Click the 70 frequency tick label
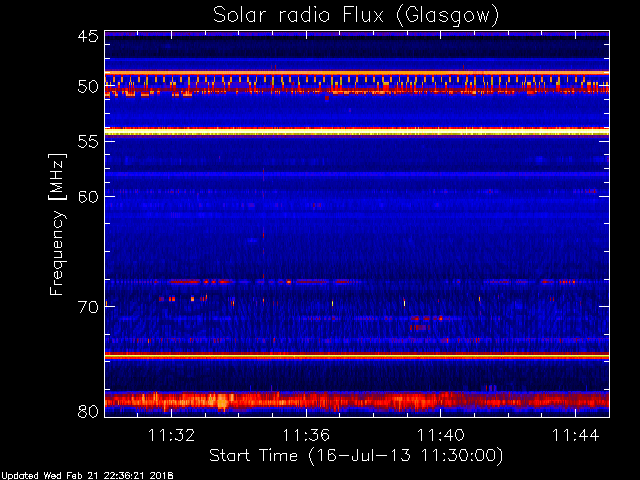Screen dimensions: 640x480 coord(88,307)
